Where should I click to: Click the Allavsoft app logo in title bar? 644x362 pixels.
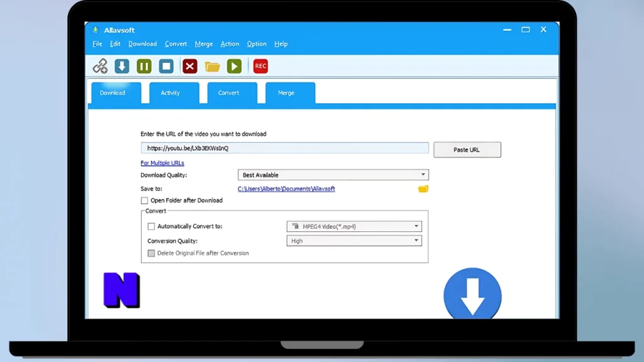point(96,30)
